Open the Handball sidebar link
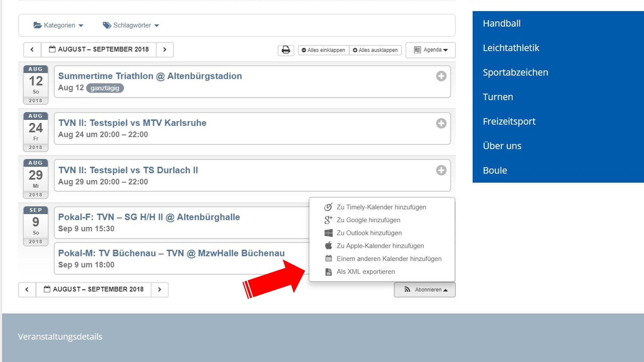This screenshot has height=362, width=644. (501, 23)
